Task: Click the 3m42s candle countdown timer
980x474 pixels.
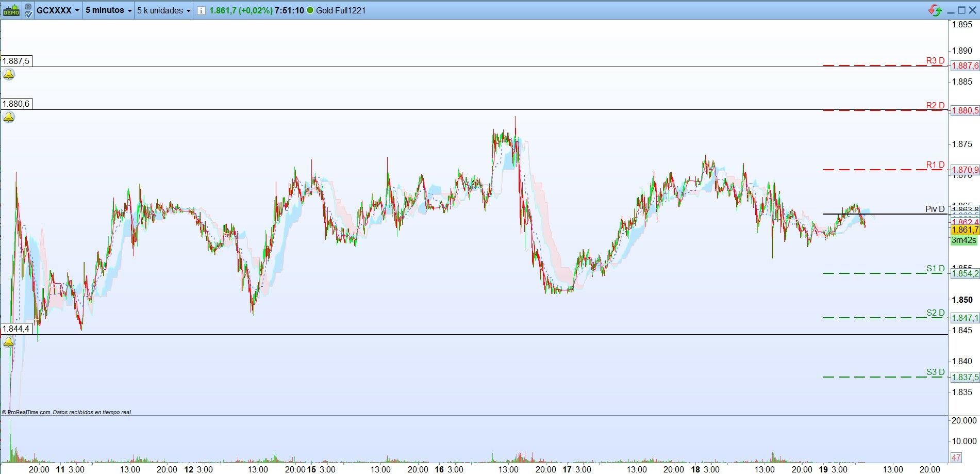Action: (x=964, y=240)
